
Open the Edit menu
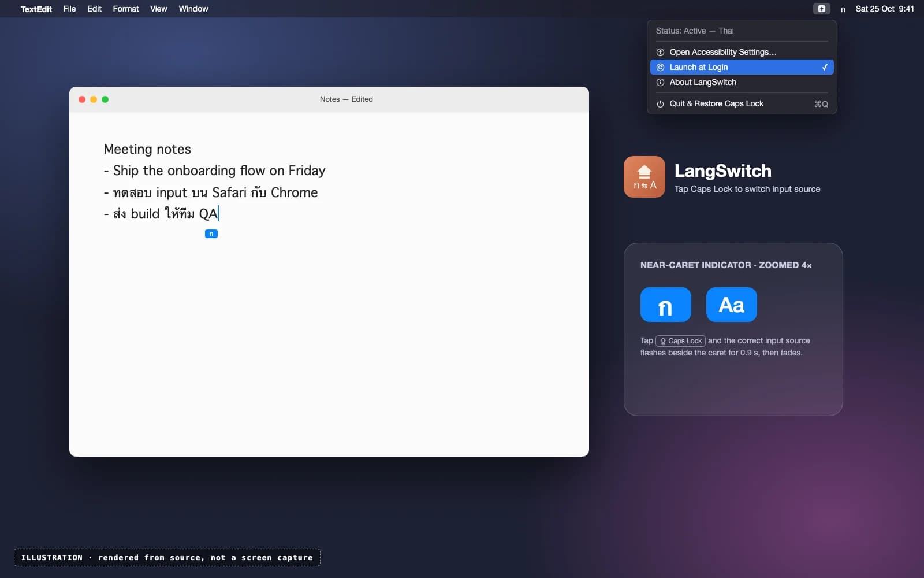(94, 9)
